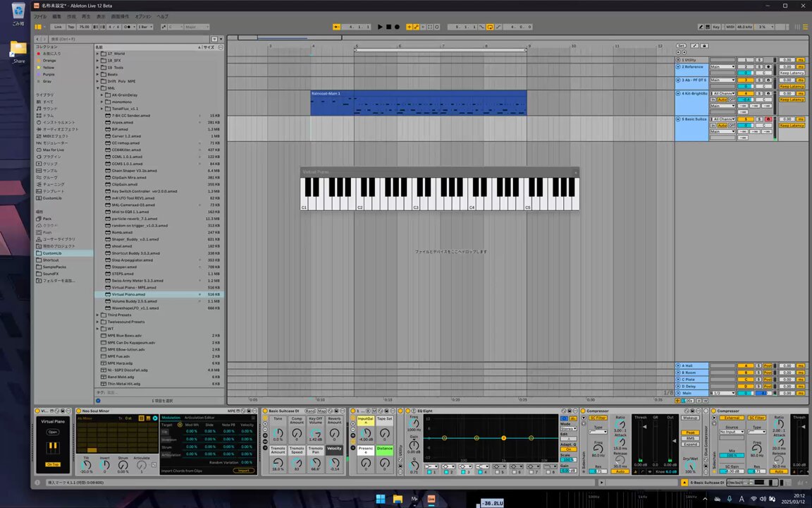812x508 pixels.
Task: Toggle Keep Latency on track 3
Action: coord(792,87)
